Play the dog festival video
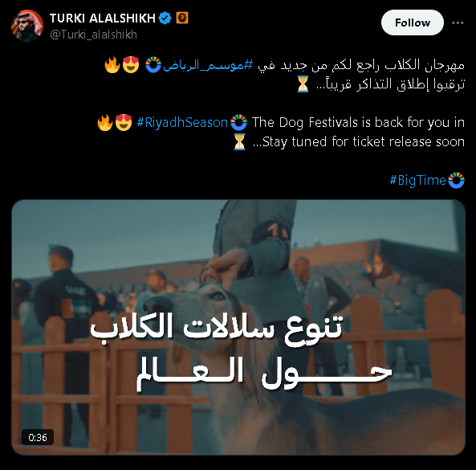 pos(238,327)
